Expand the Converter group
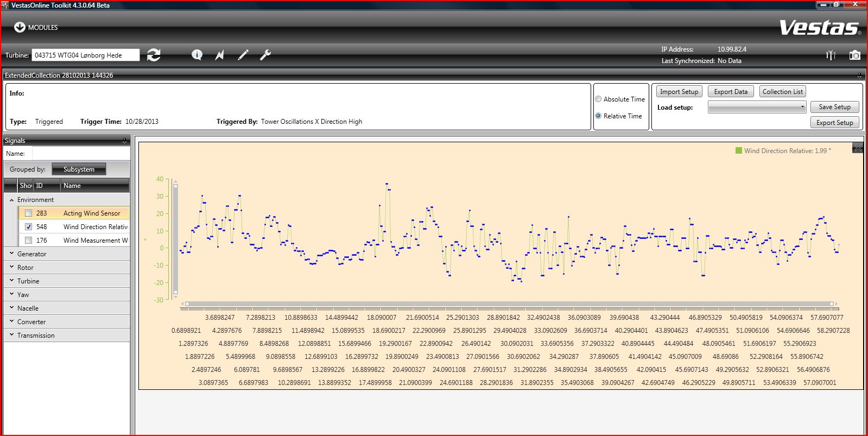The image size is (868, 436). 12,321
